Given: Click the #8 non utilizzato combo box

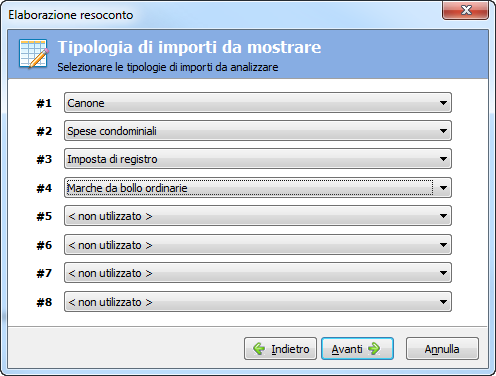Looking at the screenshot, I should pos(258,302).
